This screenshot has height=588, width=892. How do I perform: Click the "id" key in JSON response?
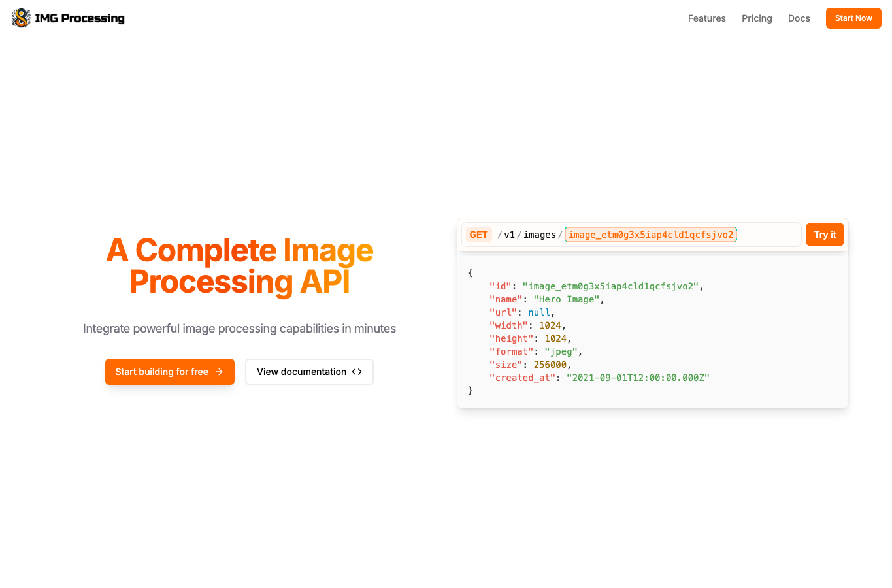501,286
